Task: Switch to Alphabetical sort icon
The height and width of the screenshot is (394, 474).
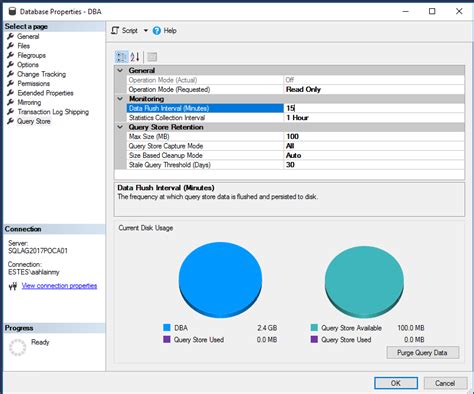Action: click(135, 57)
